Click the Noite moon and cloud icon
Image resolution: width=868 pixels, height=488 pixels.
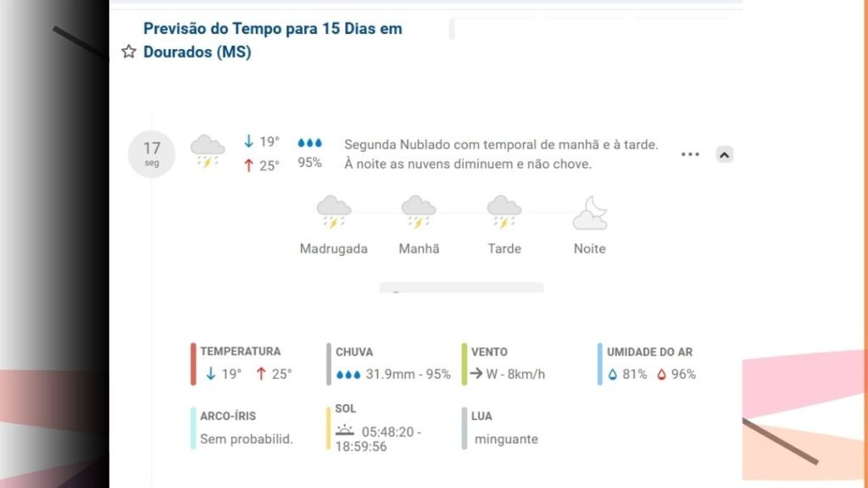coord(590,213)
